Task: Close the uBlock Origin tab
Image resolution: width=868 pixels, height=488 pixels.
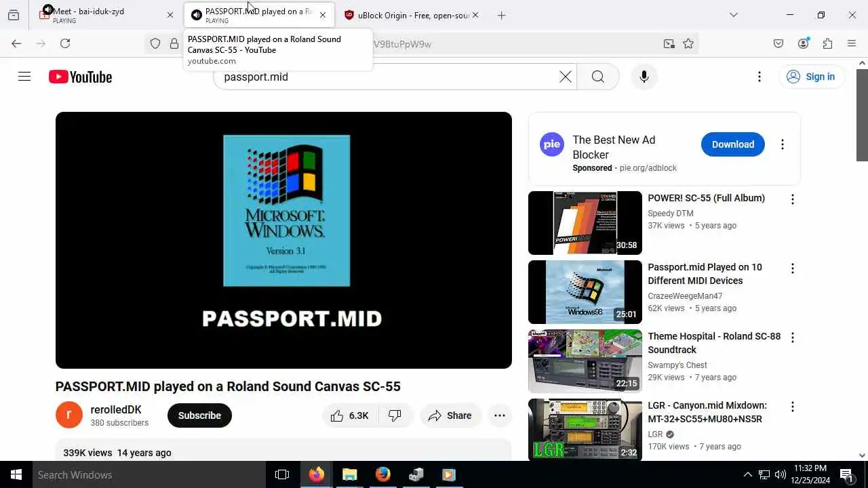Action: [475, 15]
